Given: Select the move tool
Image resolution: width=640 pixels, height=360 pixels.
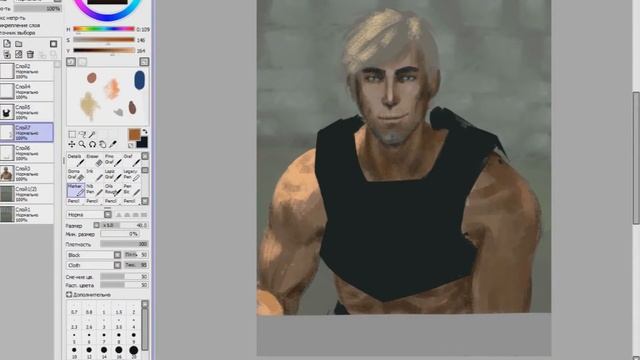Looking at the screenshot, I should pyautogui.click(x=72, y=144).
